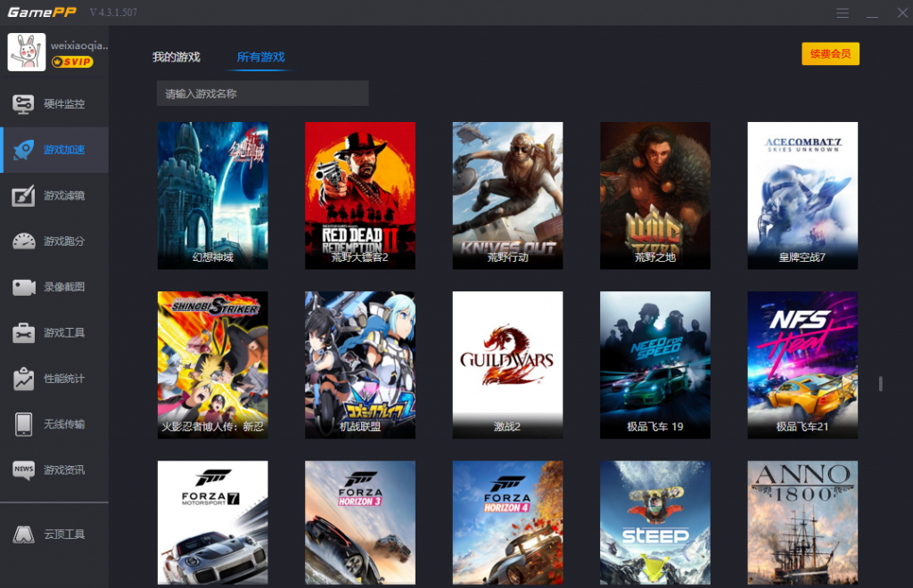This screenshot has width=913, height=588.
Task: Select the Forza Motorsport 7 cover
Action: (x=212, y=523)
